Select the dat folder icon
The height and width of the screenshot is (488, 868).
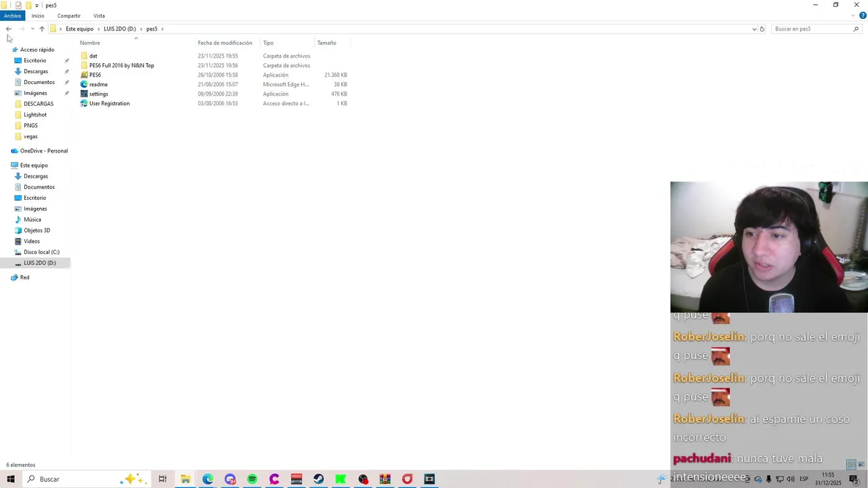point(84,56)
